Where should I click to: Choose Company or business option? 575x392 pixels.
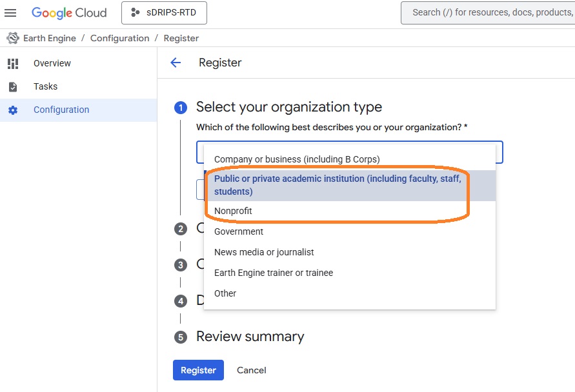point(350,159)
